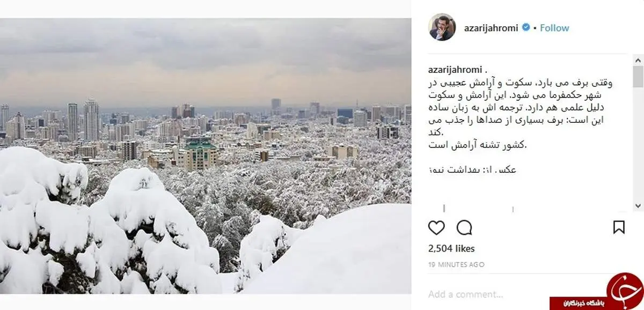Follow the azarijahromi account
Image resolution: width=644 pixels, height=310 pixels.
[554, 28]
